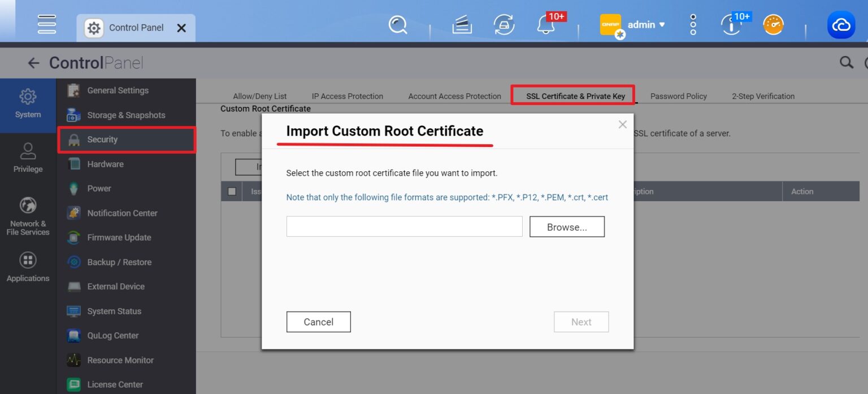The height and width of the screenshot is (394, 868).
Task: Open the dashboard gauge icon
Action: pos(773,25)
